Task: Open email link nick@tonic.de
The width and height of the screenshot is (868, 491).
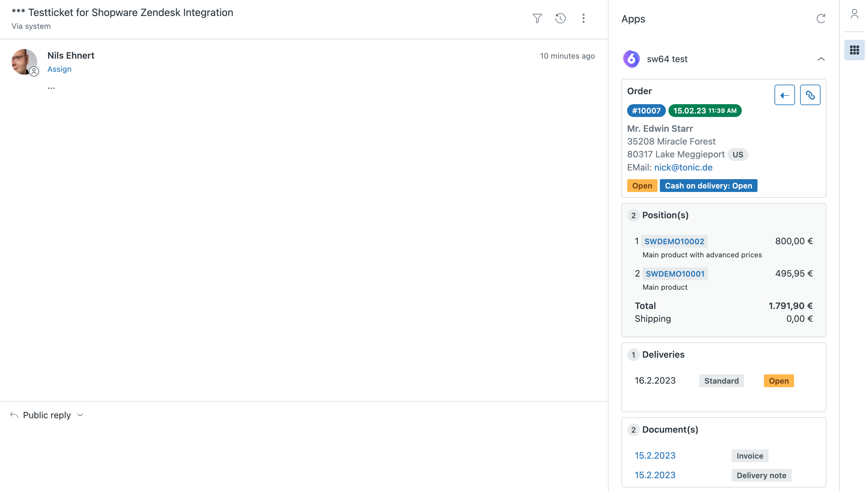Action: (x=683, y=167)
